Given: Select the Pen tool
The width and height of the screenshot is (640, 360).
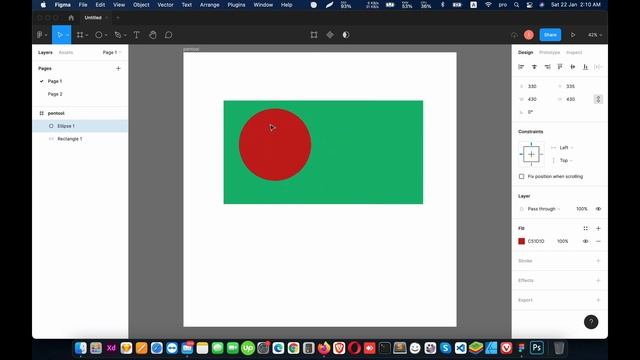Looking at the screenshot, I should click(x=118, y=35).
